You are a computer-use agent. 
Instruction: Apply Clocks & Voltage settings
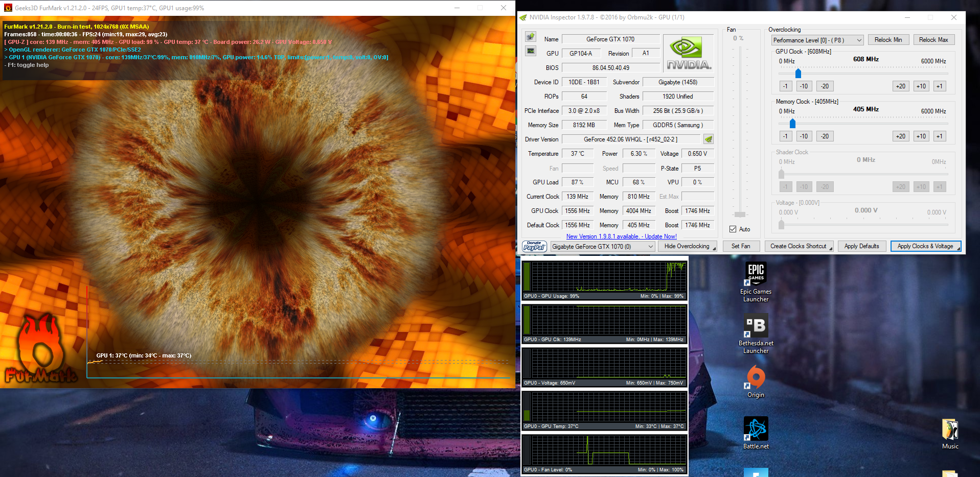[x=926, y=246]
